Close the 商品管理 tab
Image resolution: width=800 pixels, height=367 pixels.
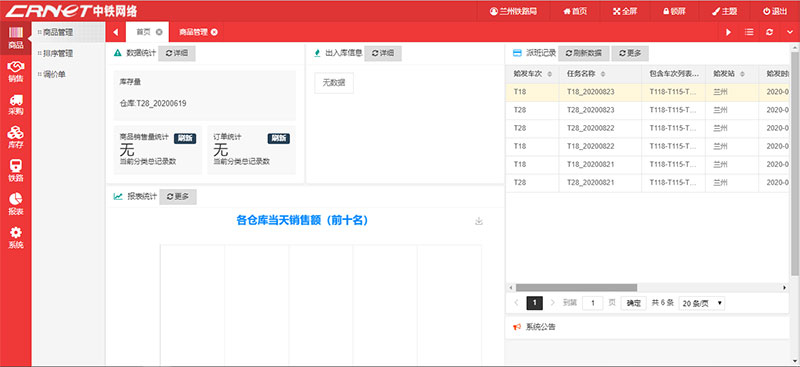[214, 32]
